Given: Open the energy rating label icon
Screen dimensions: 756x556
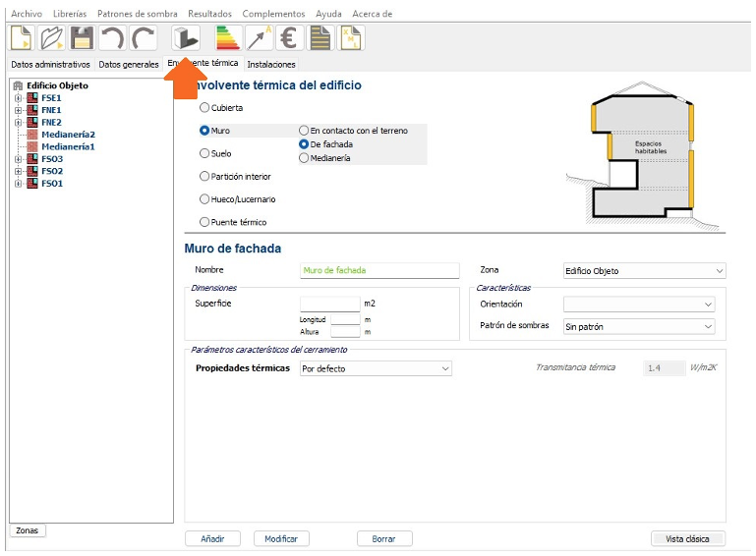Looking at the screenshot, I should (x=228, y=37).
